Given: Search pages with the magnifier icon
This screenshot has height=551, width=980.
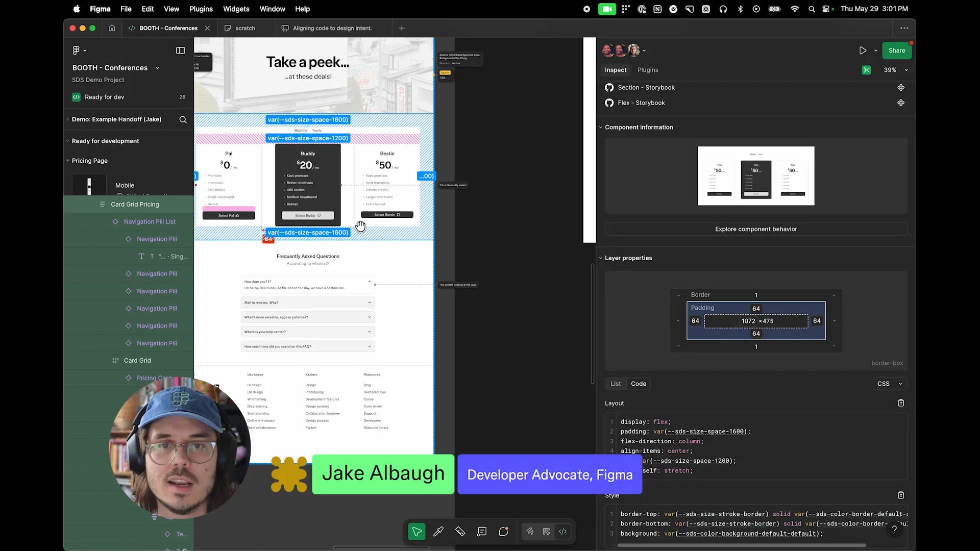Looking at the screenshot, I should pos(183,119).
